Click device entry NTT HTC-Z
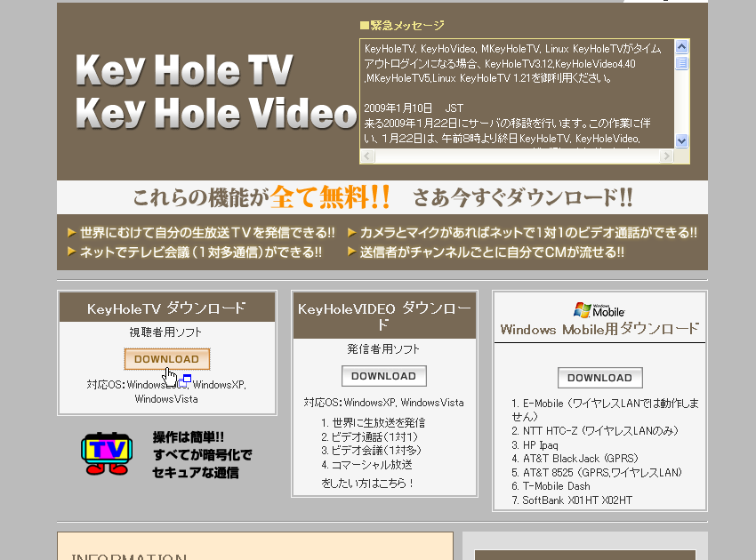 point(595,431)
